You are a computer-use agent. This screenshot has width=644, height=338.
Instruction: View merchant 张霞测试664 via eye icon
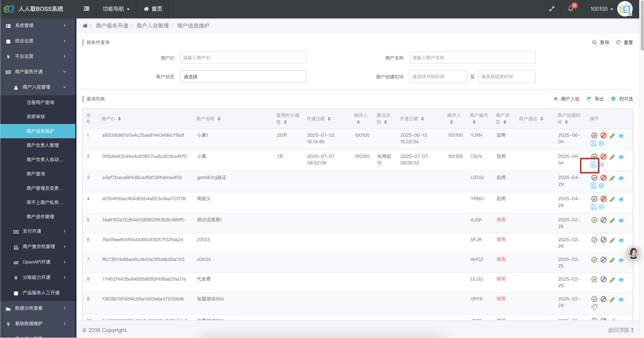click(x=621, y=300)
